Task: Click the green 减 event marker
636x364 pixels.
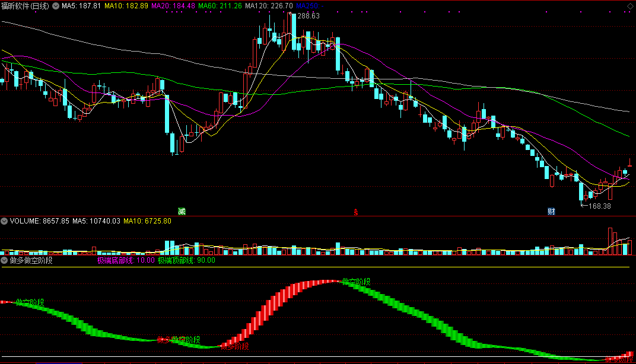Action: (182, 211)
